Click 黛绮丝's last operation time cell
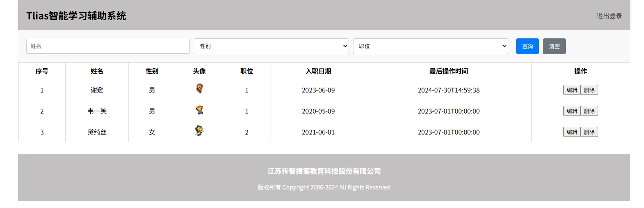 point(449,132)
